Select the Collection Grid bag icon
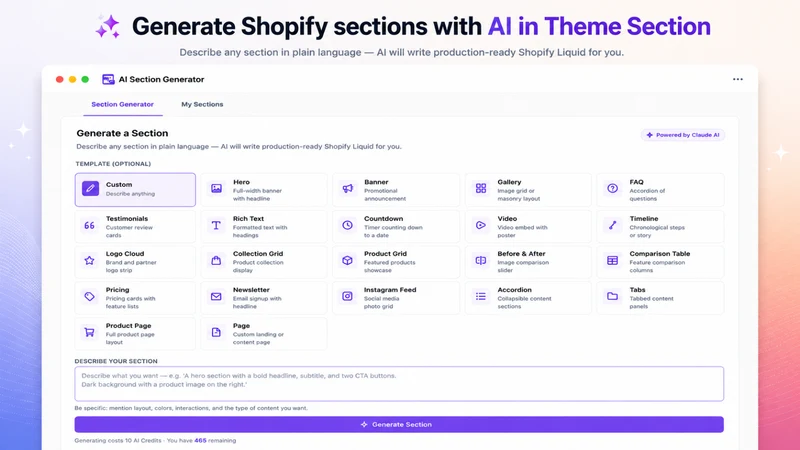 coord(216,260)
